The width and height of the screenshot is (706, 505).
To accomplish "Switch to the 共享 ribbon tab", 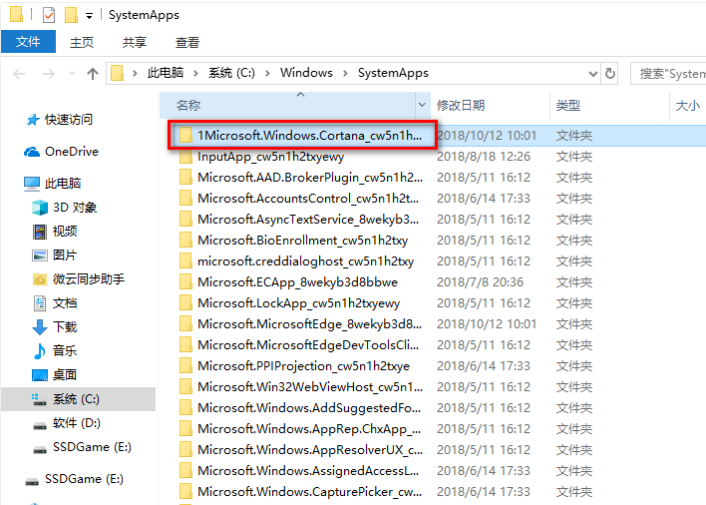I will [134, 42].
